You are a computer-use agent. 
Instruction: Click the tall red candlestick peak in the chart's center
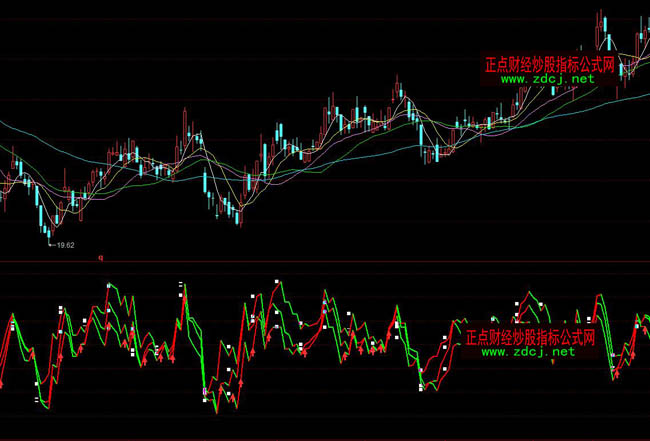[397, 90]
